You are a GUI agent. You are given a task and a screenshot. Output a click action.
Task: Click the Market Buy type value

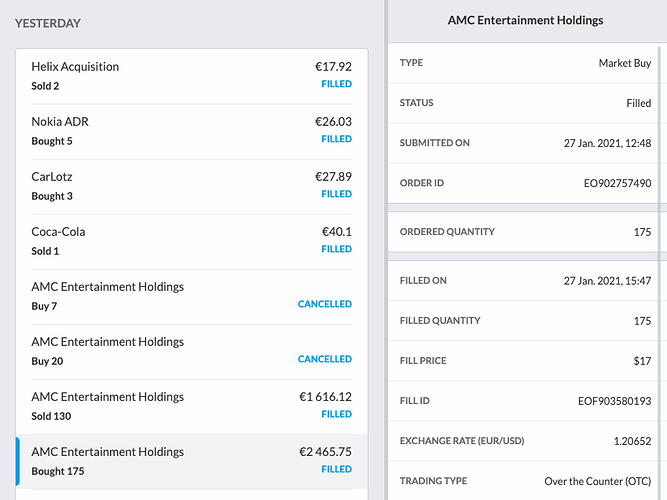(x=625, y=63)
